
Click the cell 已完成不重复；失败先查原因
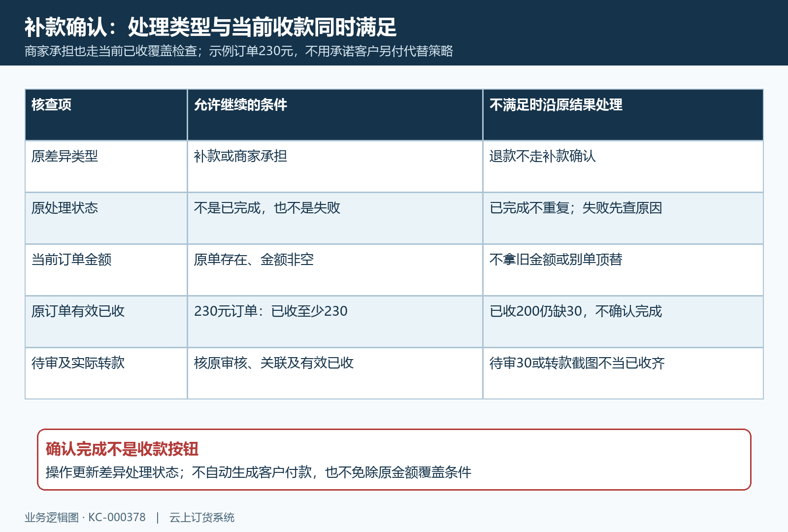pyautogui.click(x=623, y=218)
